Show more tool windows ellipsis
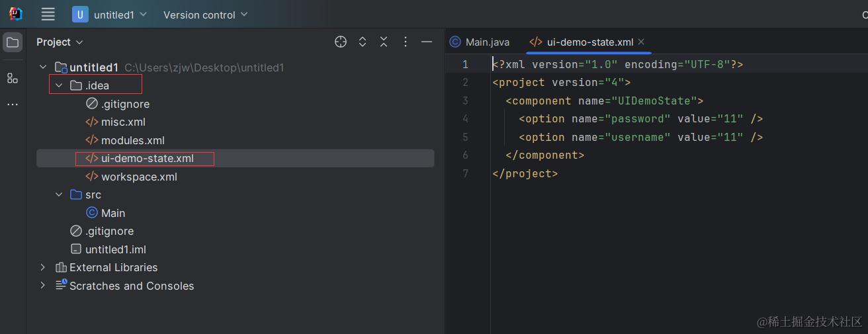The image size is (868, 334). (13, 104)
